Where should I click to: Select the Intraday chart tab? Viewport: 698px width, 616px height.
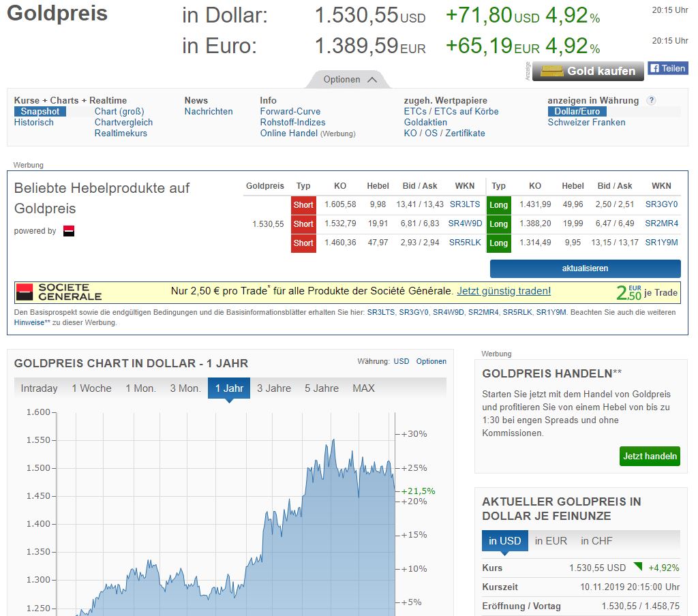point(39,388)
